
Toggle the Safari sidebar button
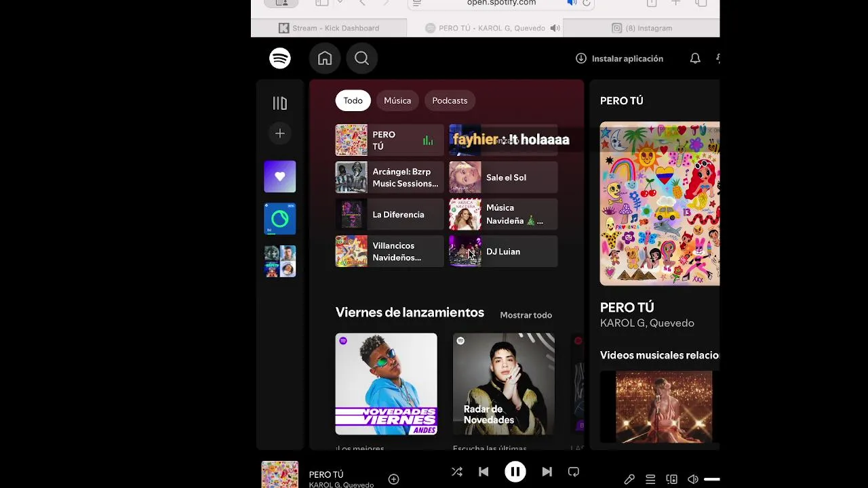322,3
